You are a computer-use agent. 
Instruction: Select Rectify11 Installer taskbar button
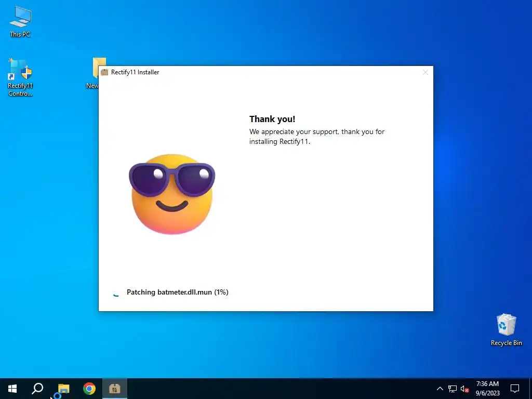tap(115, 389)
